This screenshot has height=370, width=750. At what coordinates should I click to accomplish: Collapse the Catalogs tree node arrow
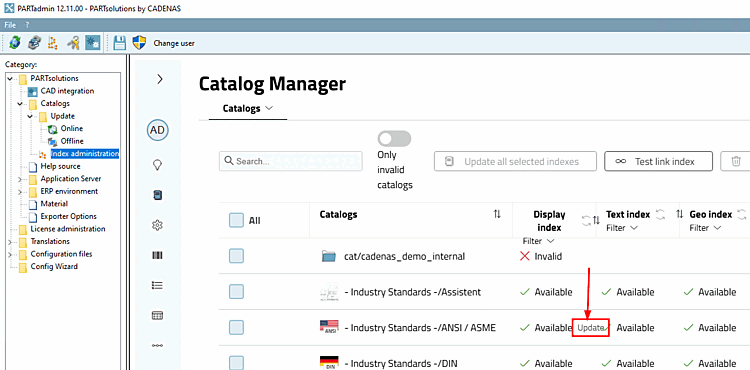pos(20,103)
